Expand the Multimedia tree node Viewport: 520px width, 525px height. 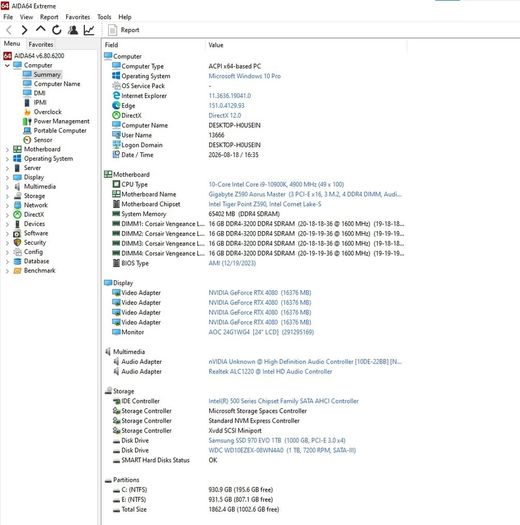click(7, 187)
